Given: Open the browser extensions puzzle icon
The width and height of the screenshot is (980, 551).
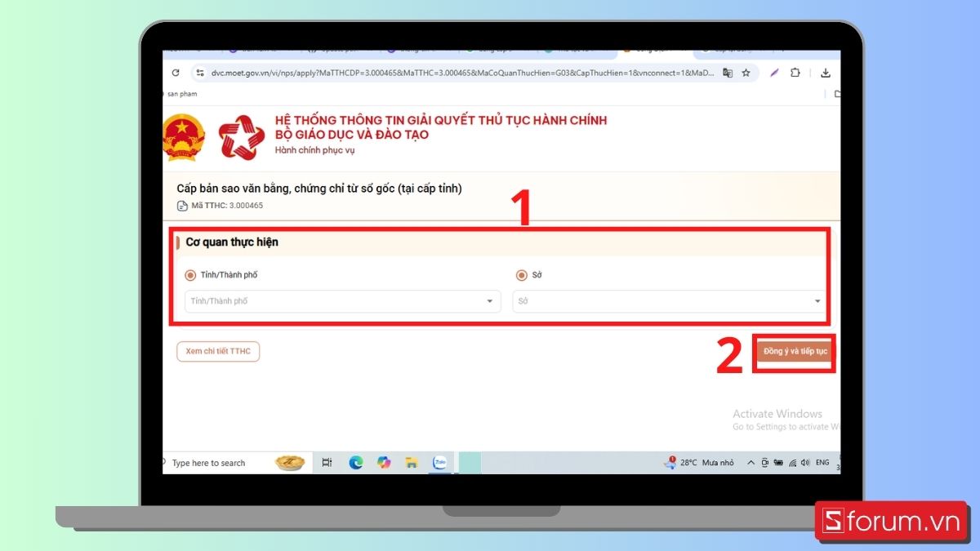Looking at the screenshot, I should click(795, 73).
